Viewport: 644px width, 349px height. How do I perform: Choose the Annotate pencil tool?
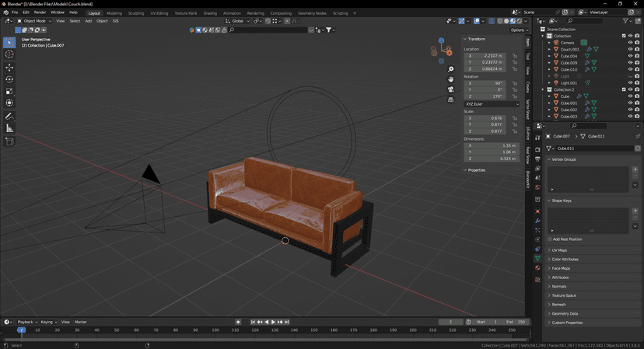click(9, 116)
